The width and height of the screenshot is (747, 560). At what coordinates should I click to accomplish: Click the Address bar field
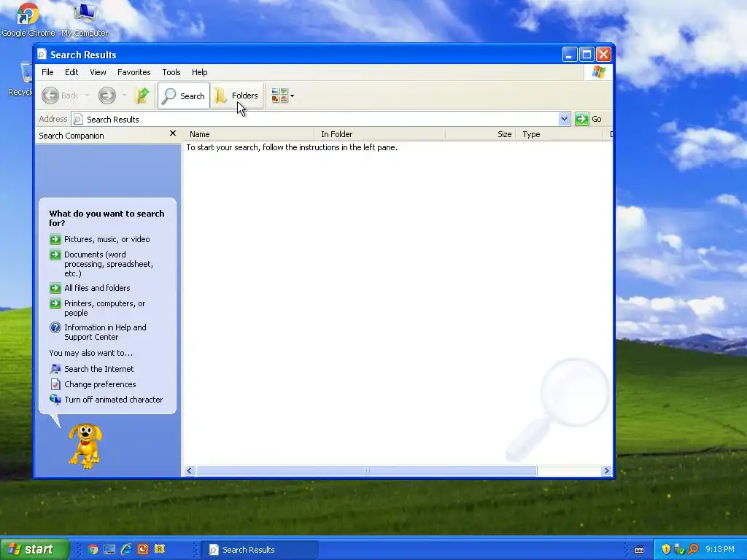(315, 119)
